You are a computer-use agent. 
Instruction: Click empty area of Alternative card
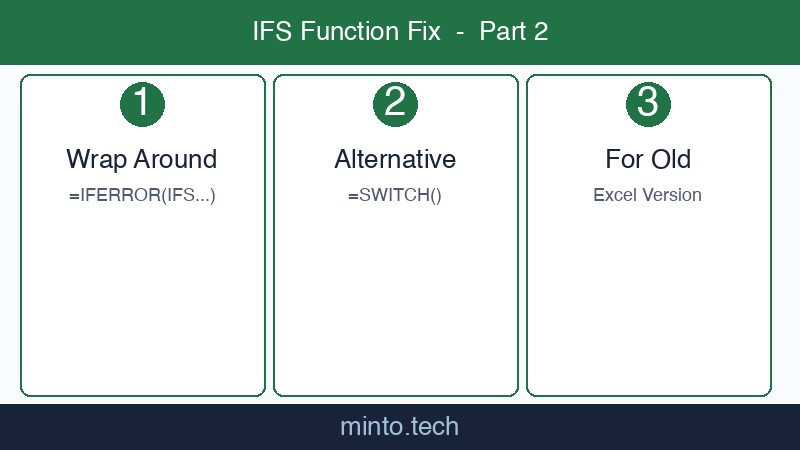tap(395, 300)
